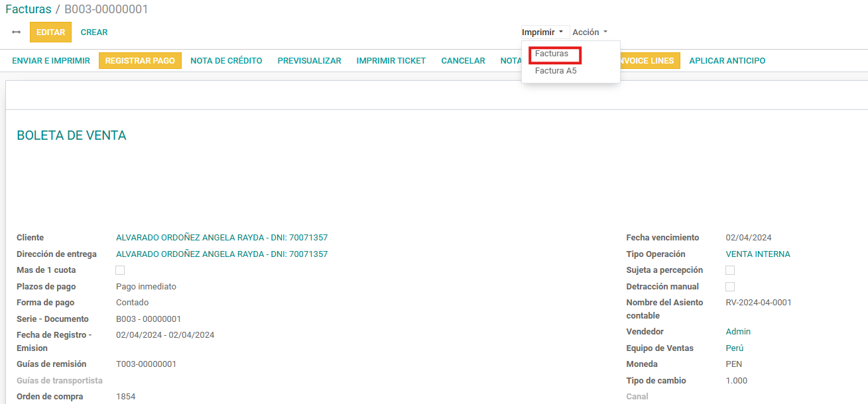
Task: Open the Cliente ALVARADO ORDOÑEZ link
Action: [x=221, y=238]
